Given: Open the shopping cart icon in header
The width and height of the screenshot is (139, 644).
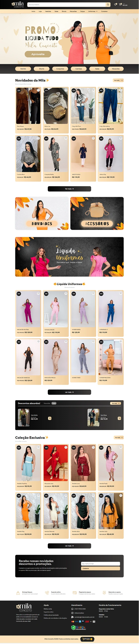Looking at the screenshot, I should click(120, 4).
